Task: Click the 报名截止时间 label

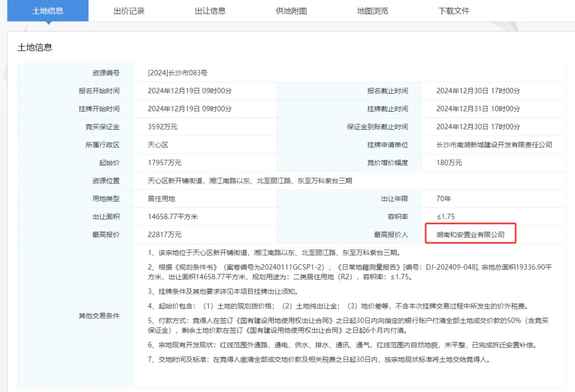Action: (x=388, y=91)
